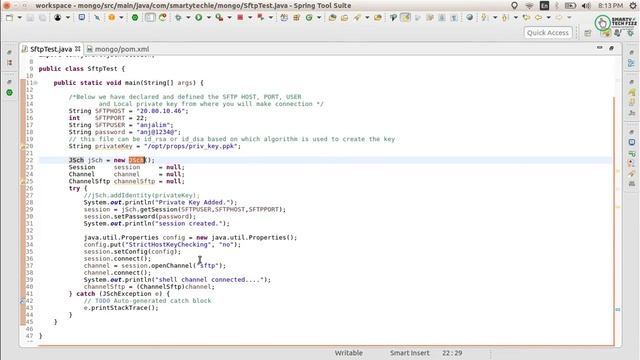
Task: Open the New file dropdown arrow
Action: [x=19, y=18]
